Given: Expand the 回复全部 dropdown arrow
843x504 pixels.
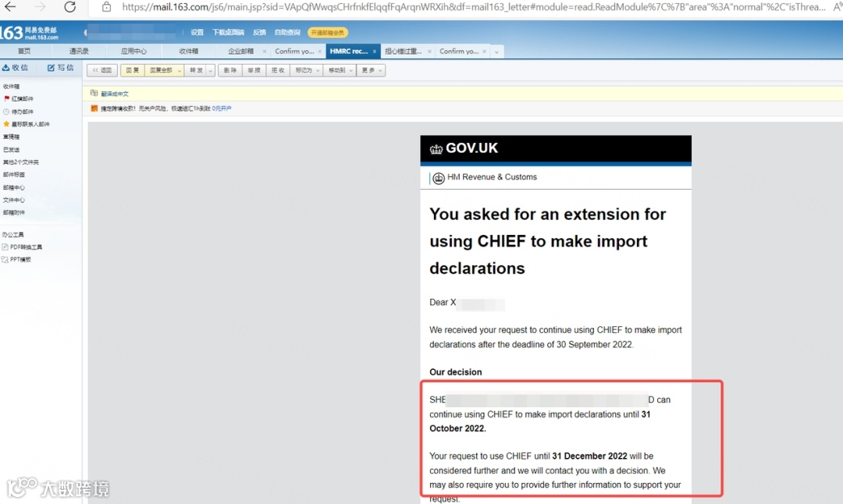Looking at the screenshot, I should pos(179,70).
